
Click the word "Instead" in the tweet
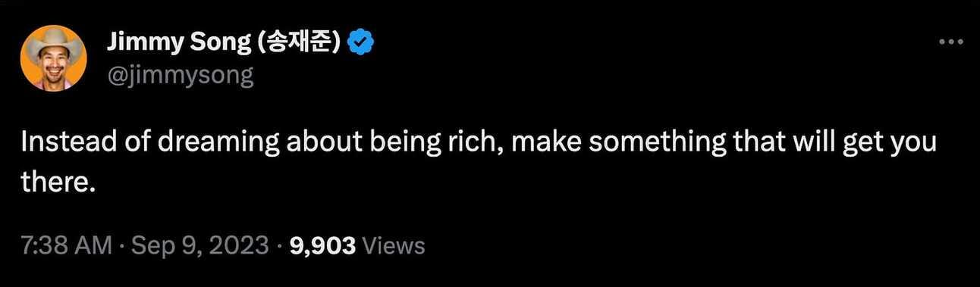[x=68, y=143]
